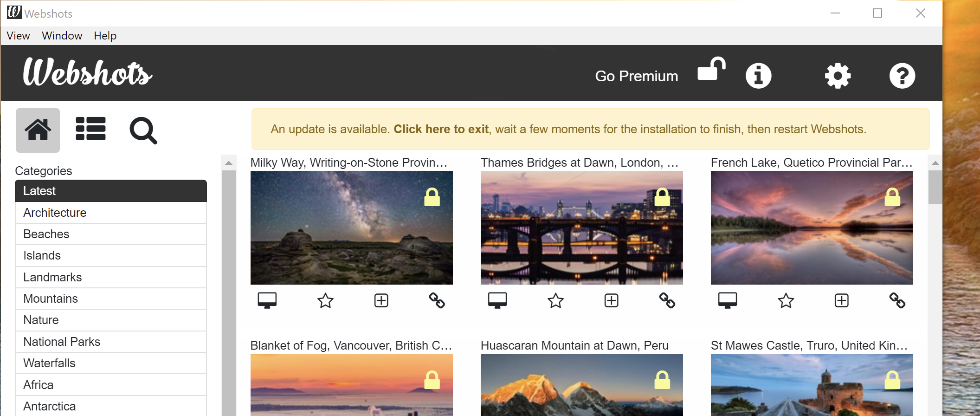Star the Milky Way photo
980x416 pixels.
[x=325, y=301]
